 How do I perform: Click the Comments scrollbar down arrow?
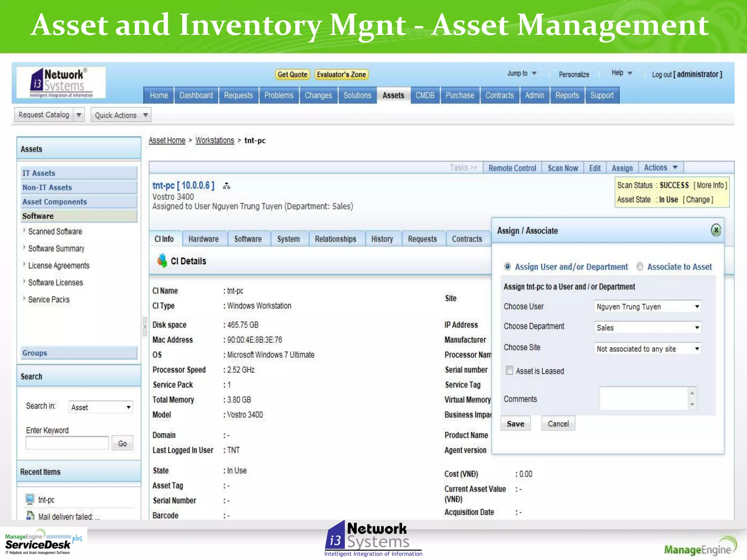point(692,405)
